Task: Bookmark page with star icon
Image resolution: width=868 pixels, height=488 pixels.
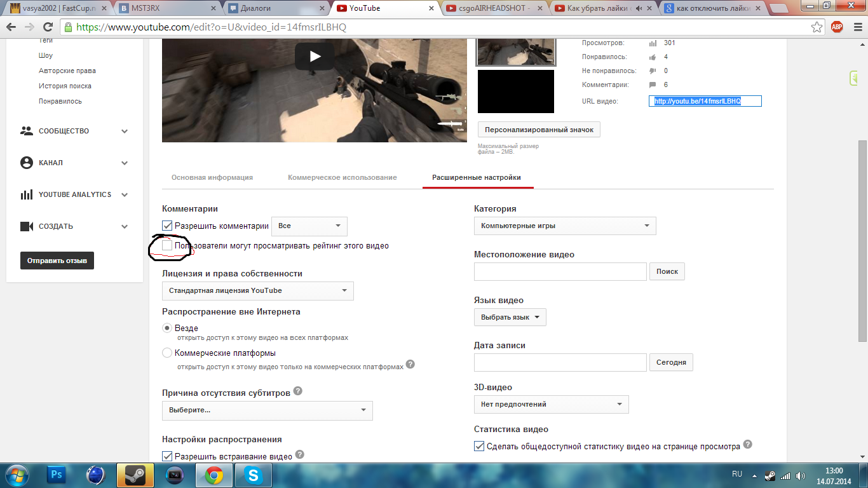Action: [x=817, y=27]
